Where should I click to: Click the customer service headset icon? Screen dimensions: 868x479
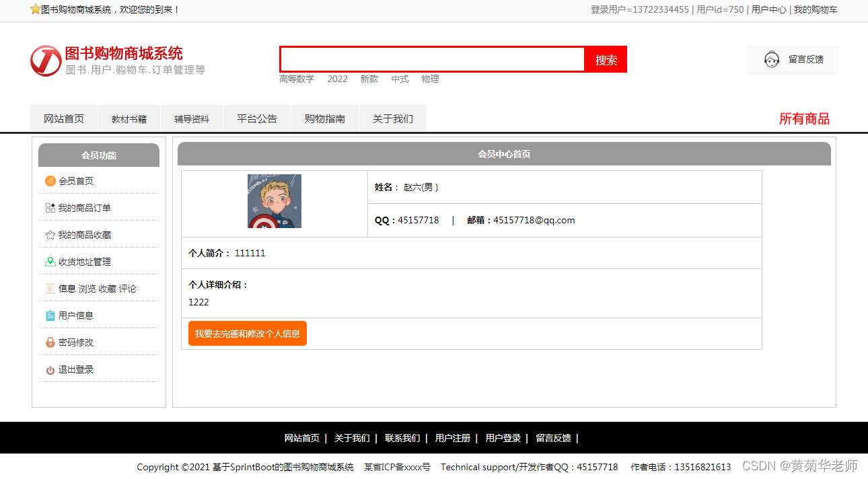[772, 59]
